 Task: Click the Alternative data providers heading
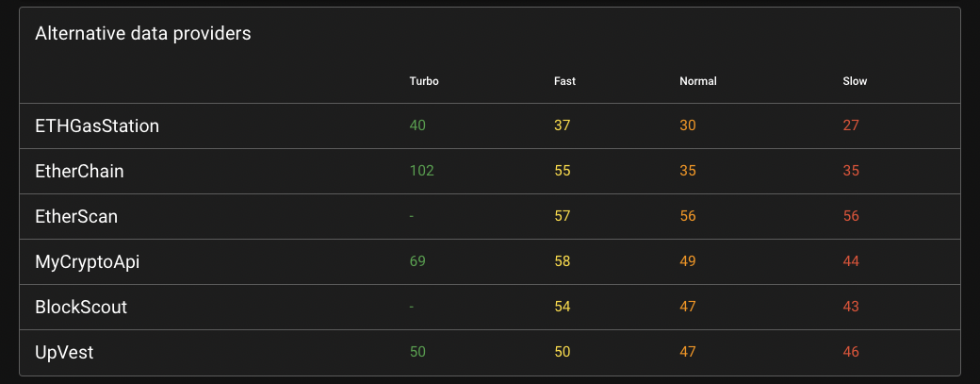click(142, 34)
